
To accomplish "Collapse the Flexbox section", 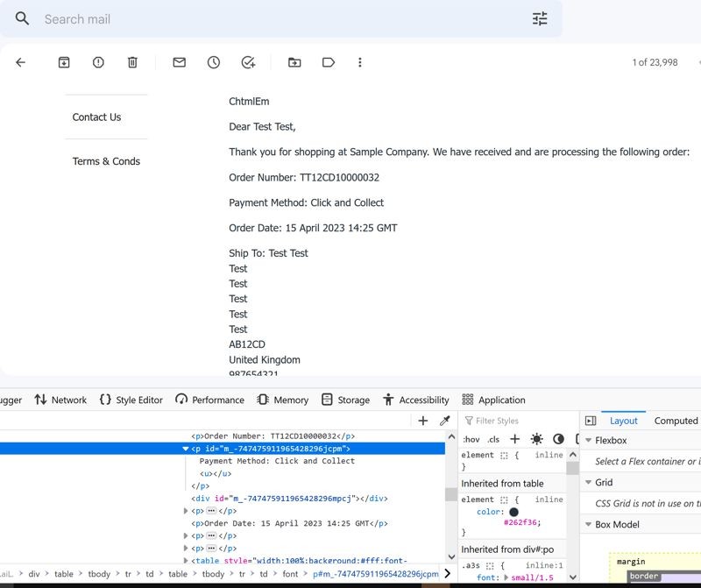I will [588, 441].
